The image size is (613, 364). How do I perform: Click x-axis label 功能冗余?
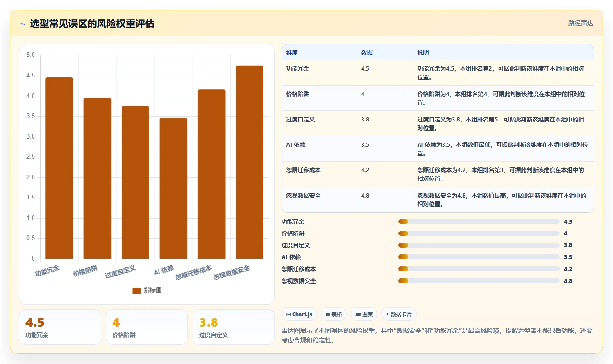[47, 271]
